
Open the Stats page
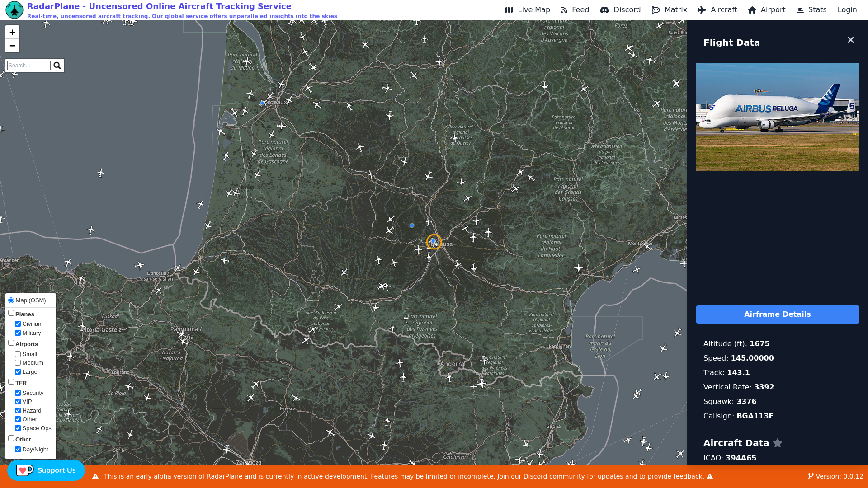811,10
